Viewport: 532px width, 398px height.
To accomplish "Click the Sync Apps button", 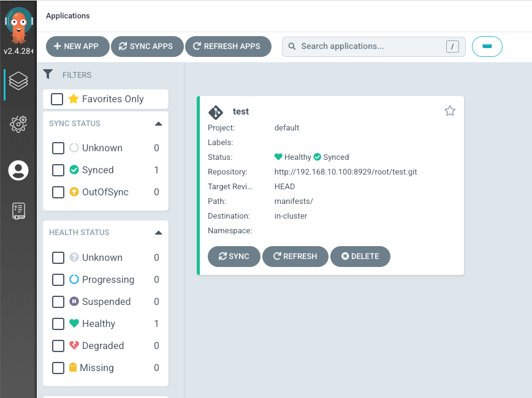I will (146, 47).
